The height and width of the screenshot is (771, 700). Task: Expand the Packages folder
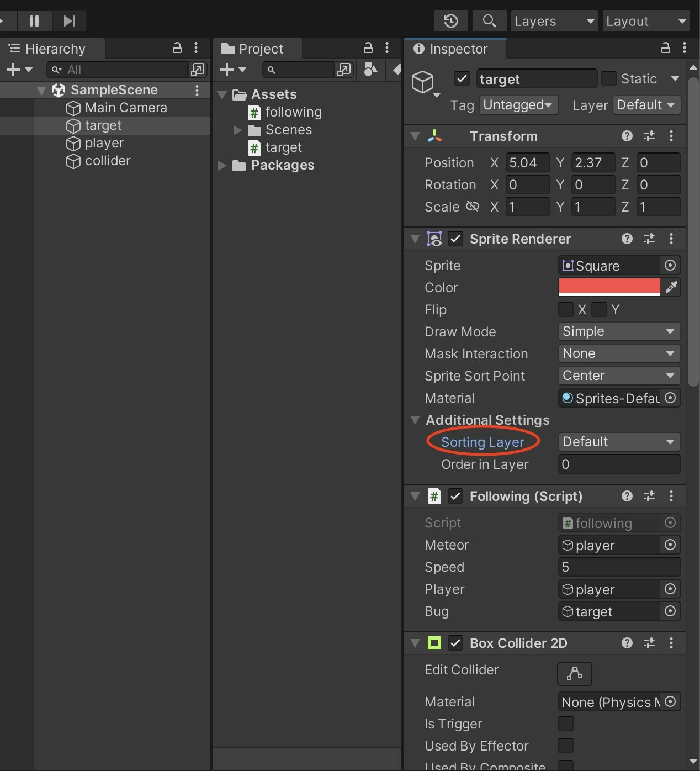pyautogui.click(x=222, y=165)
